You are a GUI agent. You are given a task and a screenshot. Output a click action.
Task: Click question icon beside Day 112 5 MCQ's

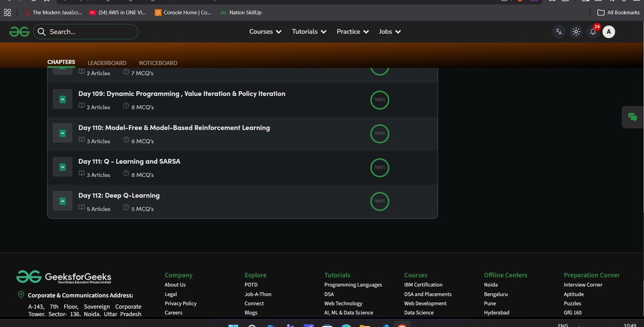126,208
